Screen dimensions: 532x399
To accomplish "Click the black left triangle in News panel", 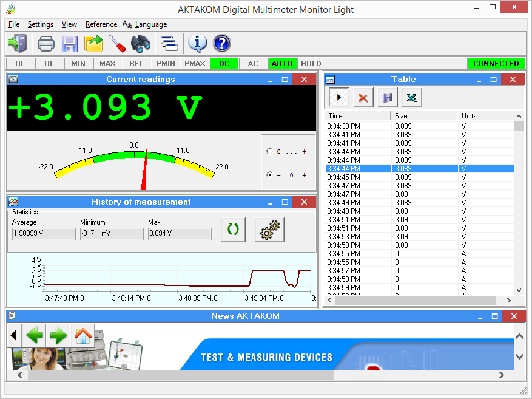I will tap(14, 335).
